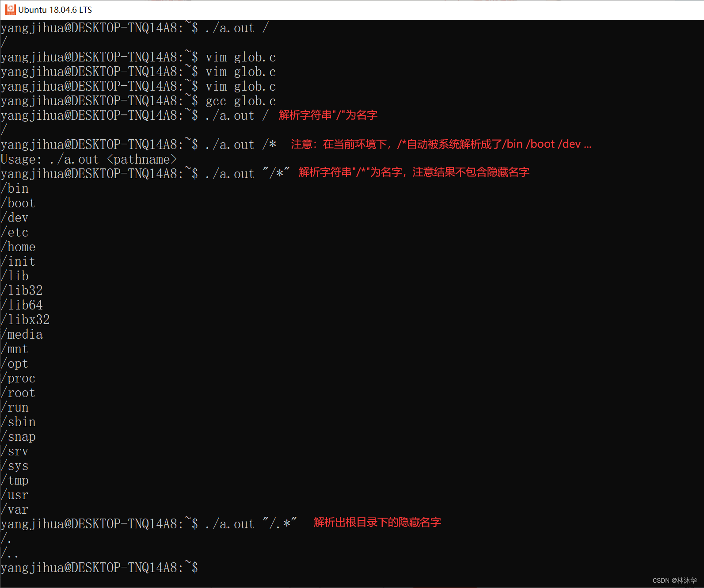Image resolution: width=704 pixels, height=588 pixels.
Task: Click the /run output line
Action: pyautogui.click(x=15, y=408)
